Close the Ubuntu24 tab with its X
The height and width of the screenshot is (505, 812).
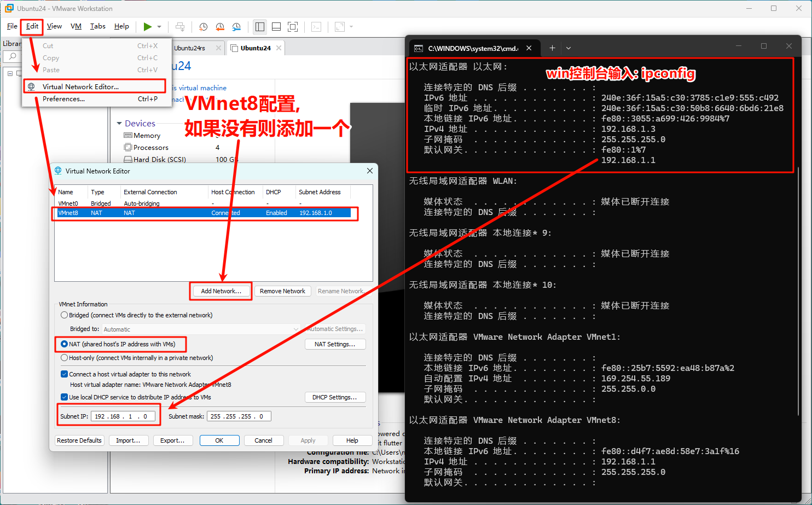pos(279,48)
